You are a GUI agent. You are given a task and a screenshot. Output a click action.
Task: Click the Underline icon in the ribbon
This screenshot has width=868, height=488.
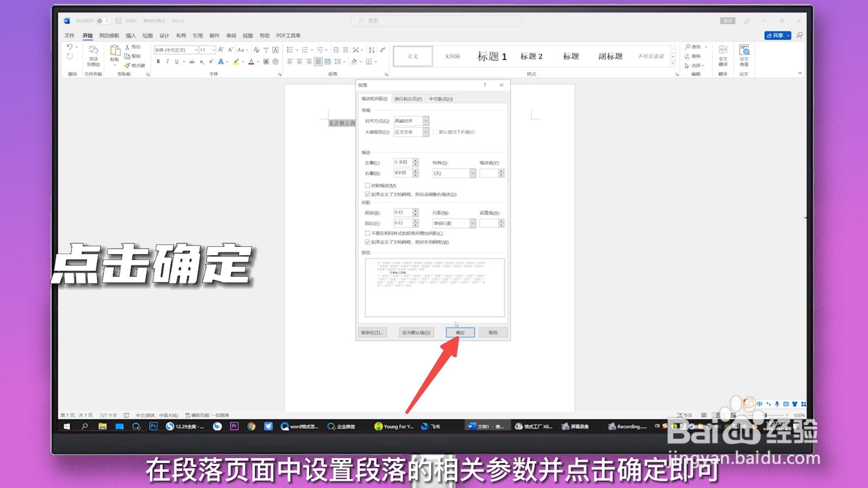pos(176,62)
